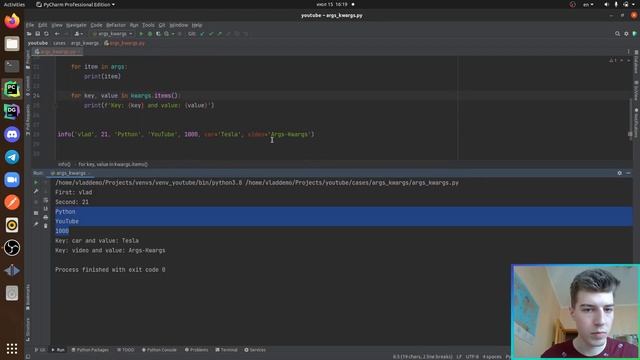This screenshot has height=360, width=640.
Task: Click the Pin tab icon in Run panel
Action: coord(36,224)
